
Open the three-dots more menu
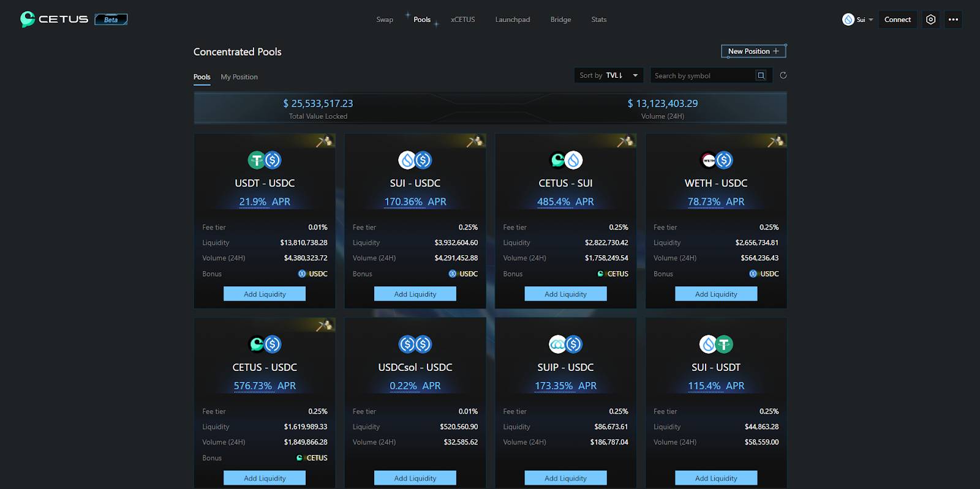(953, 20)
